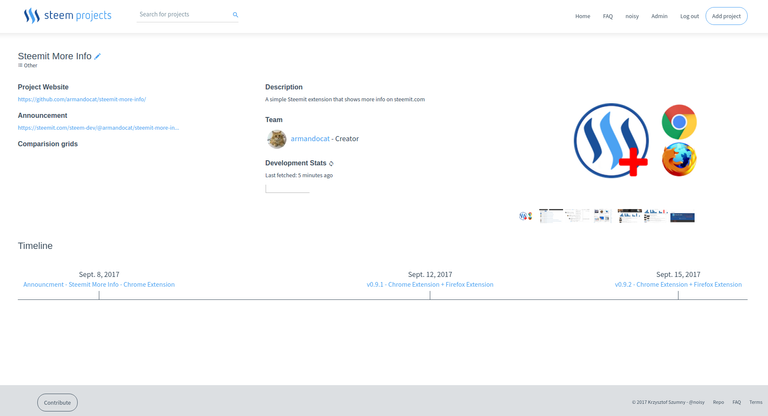This screenshot has height=416, width=768.
Task: Click the Development Stats heading
Action: (295, 163)
